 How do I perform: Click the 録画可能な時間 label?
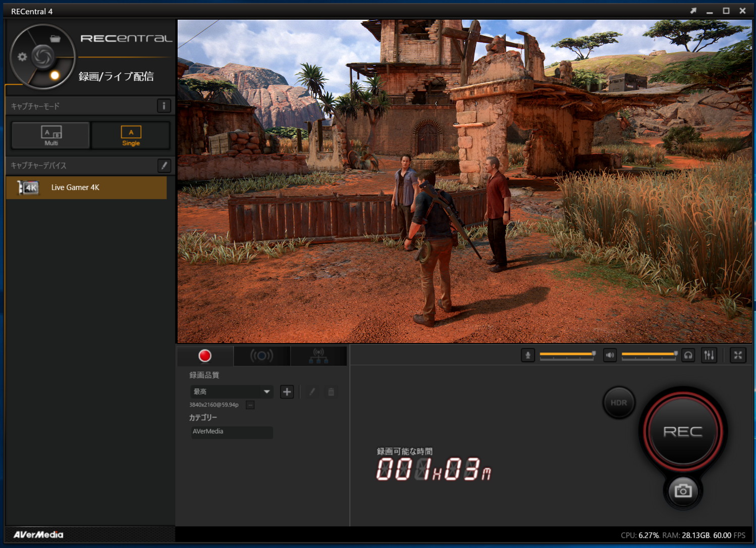tap(405, 451)
